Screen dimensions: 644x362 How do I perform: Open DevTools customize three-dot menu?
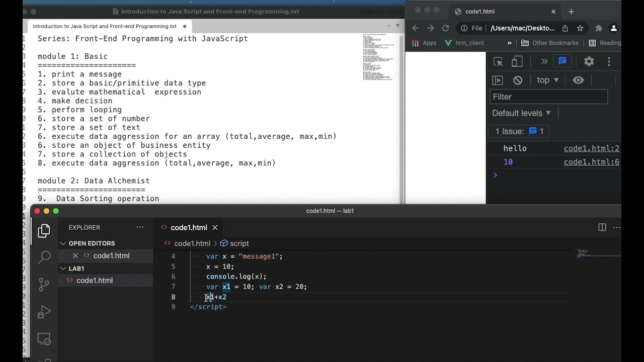click(x=609, y=61)
